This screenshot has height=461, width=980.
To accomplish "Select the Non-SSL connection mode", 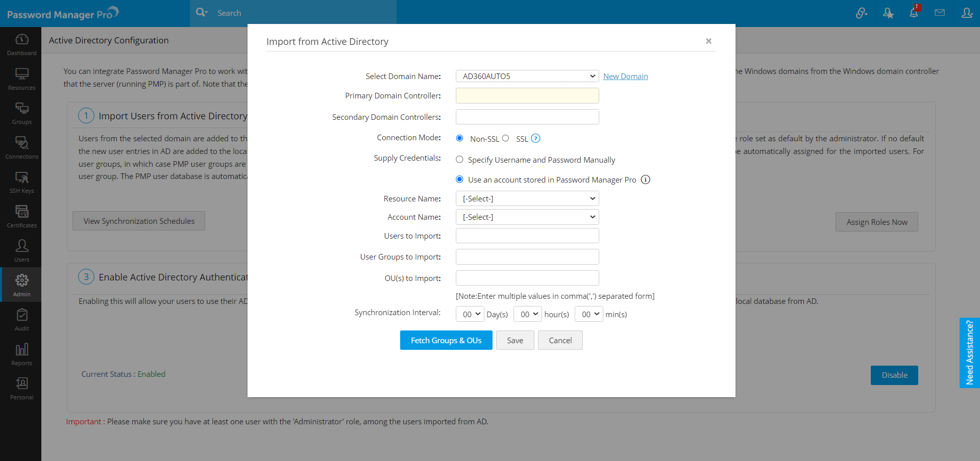I will click(x=459, y=138).
